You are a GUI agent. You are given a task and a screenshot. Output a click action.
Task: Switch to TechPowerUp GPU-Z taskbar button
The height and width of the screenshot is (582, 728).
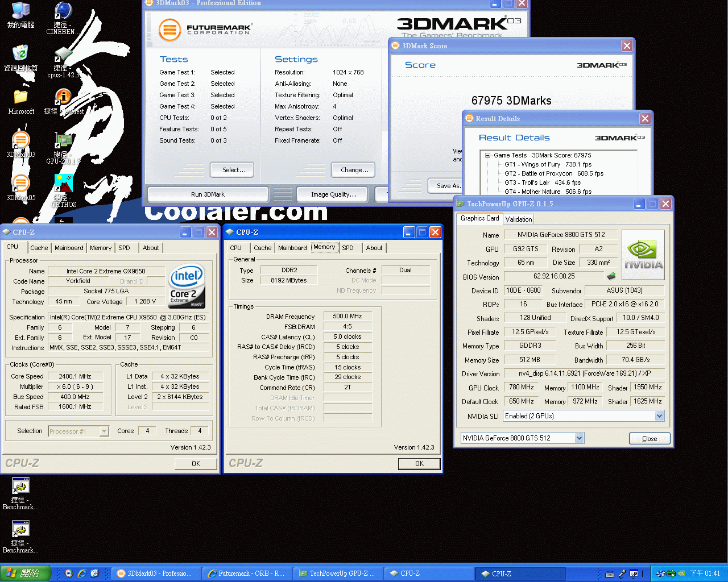pyautogui.click(x=338, y=573)
